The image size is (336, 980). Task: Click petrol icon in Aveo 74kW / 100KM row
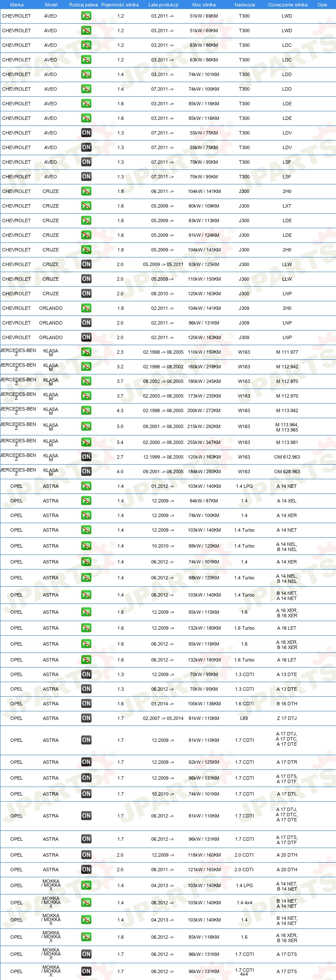86,89
